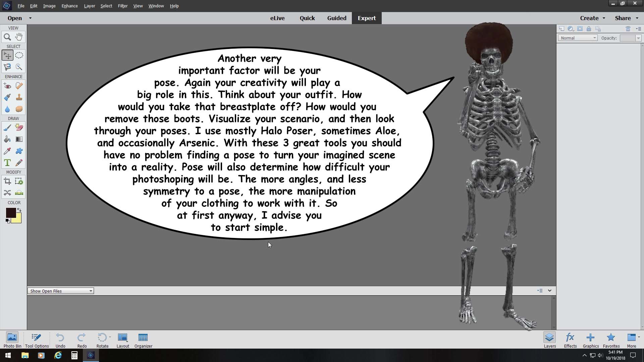Launch the Organizer
Image resolution: width=644 pixels, height=362 pixels.
[143, 340]
